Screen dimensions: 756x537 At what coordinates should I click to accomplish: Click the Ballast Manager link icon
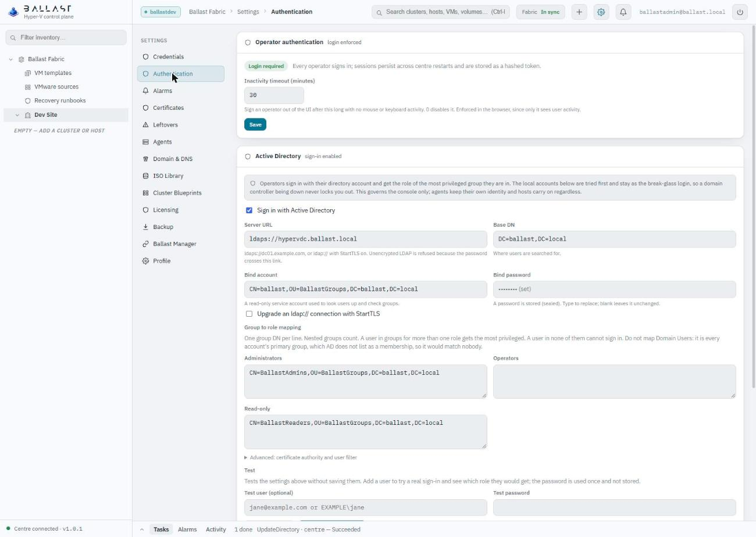[145, 244]
